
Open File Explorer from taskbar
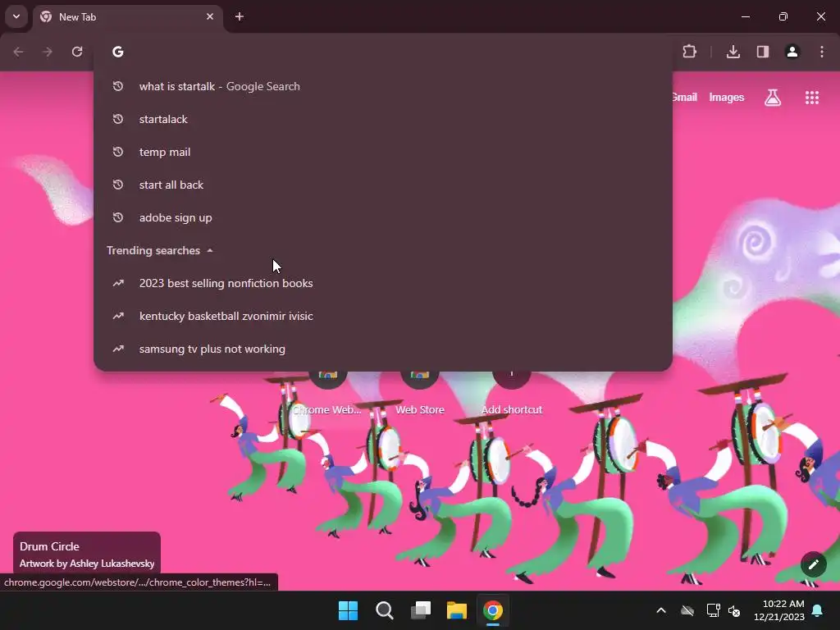pyautogui.click(x=457, y=610)
